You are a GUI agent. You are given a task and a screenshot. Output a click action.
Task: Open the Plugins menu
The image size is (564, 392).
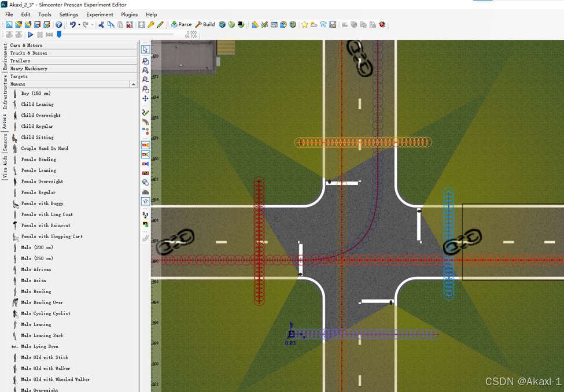(130, 14)
